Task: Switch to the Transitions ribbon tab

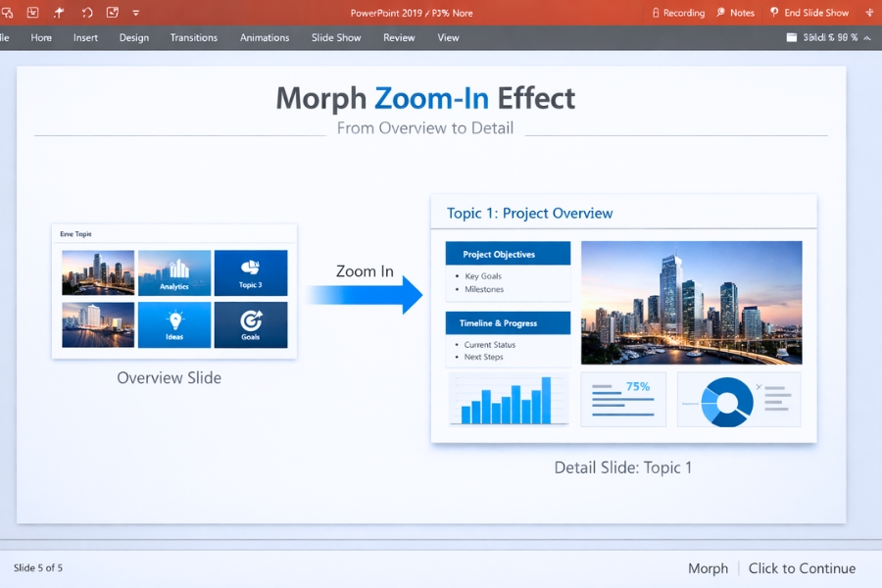Action: pos(193,37)
